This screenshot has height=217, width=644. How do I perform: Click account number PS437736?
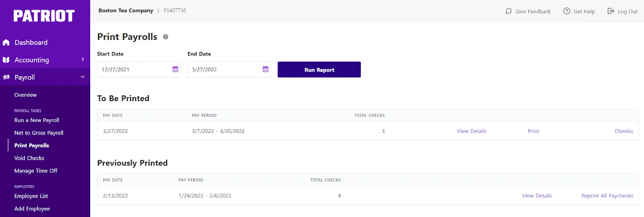point(175,10)
